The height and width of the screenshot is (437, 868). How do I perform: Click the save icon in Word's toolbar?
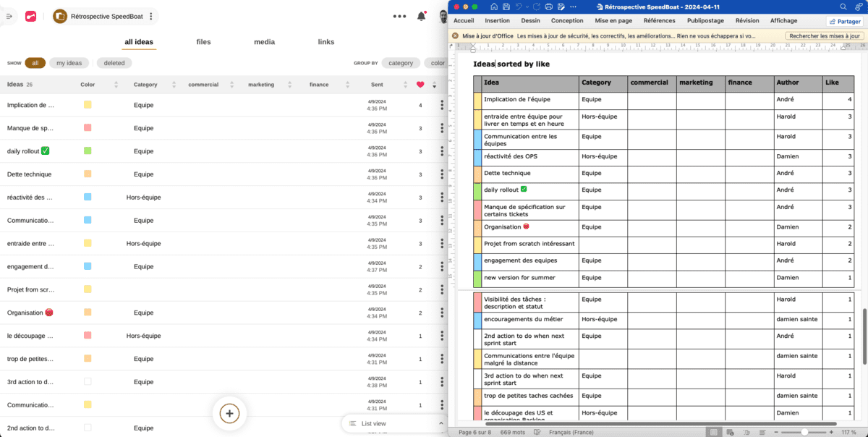506,7
